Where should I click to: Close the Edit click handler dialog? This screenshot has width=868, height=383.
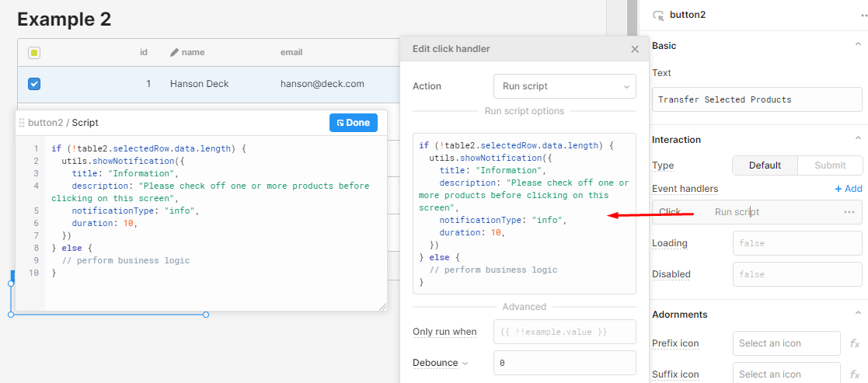(x=635, y=49)
